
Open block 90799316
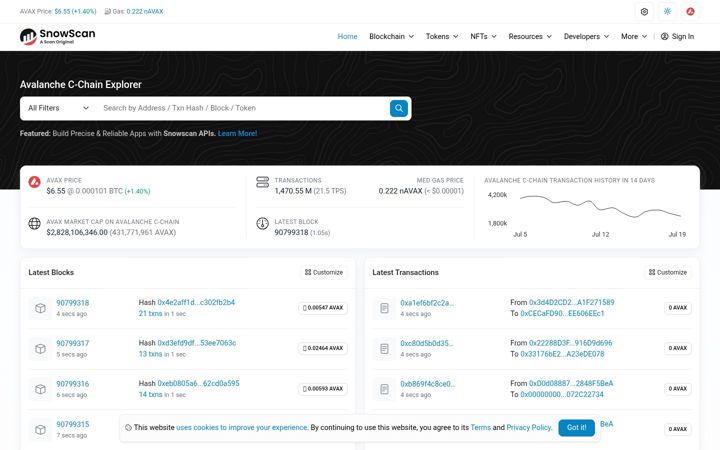[x=73, y=384]
